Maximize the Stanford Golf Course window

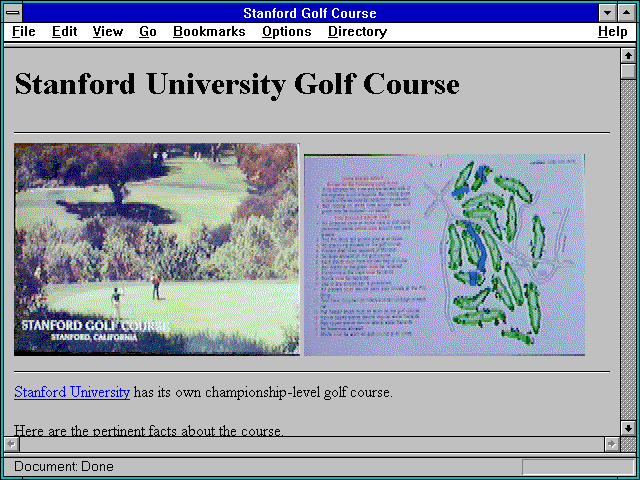(x=627, y=13)
